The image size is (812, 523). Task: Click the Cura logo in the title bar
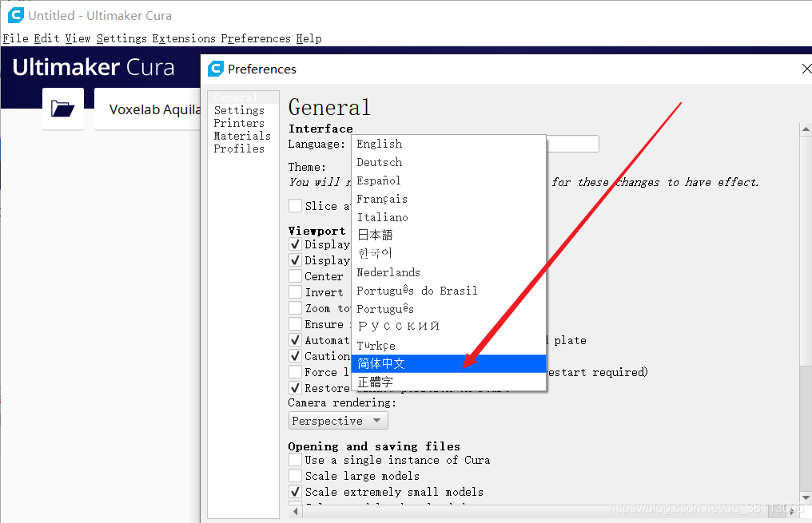15,15
